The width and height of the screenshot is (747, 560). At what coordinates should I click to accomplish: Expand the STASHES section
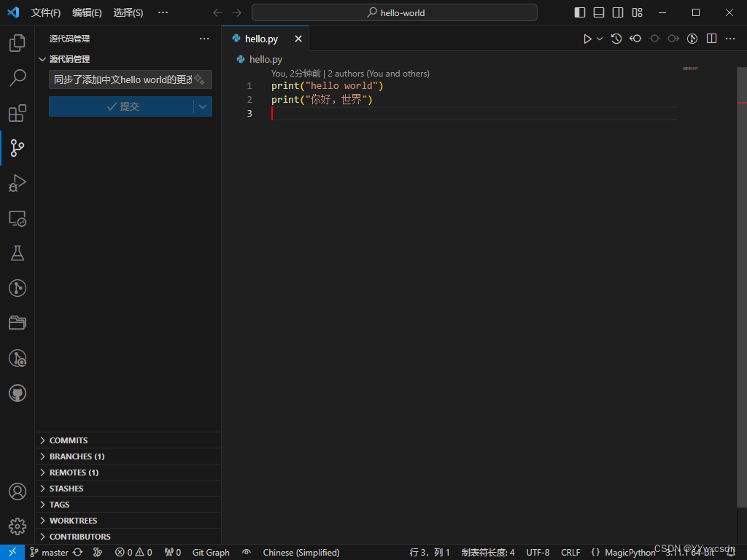tap(128, 489)
